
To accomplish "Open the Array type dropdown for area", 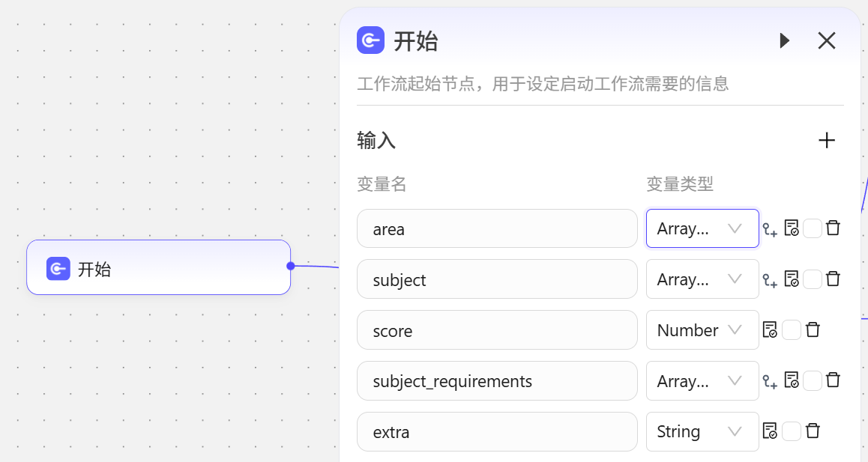I will (x=702, y=228).
